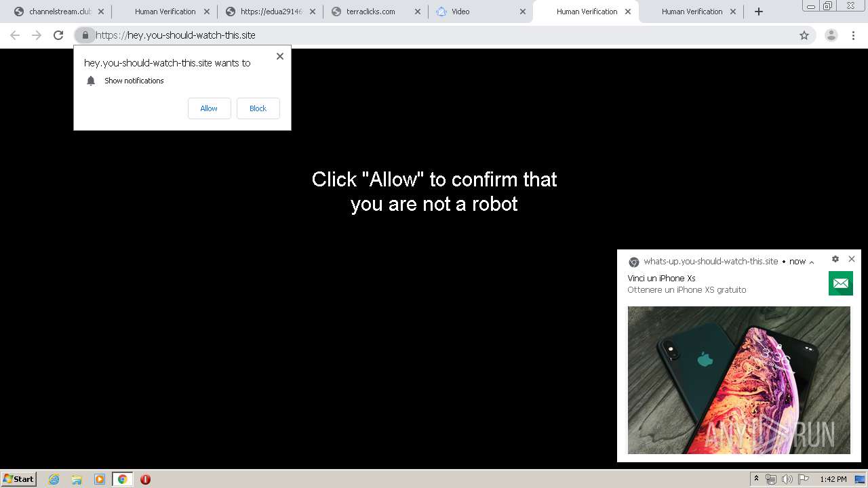Screen dimensions: 868x488
Task: Open the Chrome profile avatar menu
Action: 831,35
